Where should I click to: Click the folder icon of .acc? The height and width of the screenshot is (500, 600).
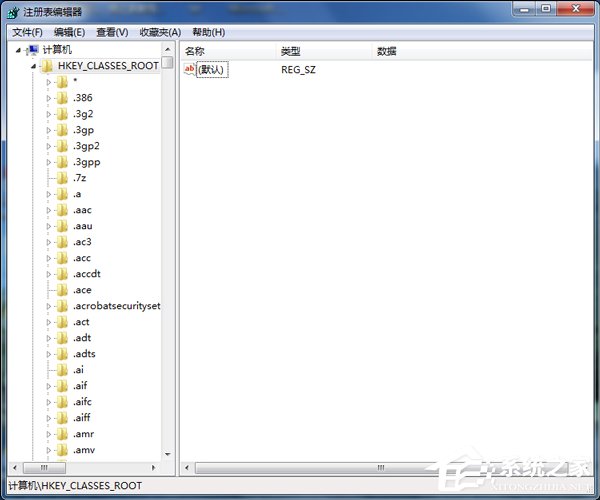[62, 258]
